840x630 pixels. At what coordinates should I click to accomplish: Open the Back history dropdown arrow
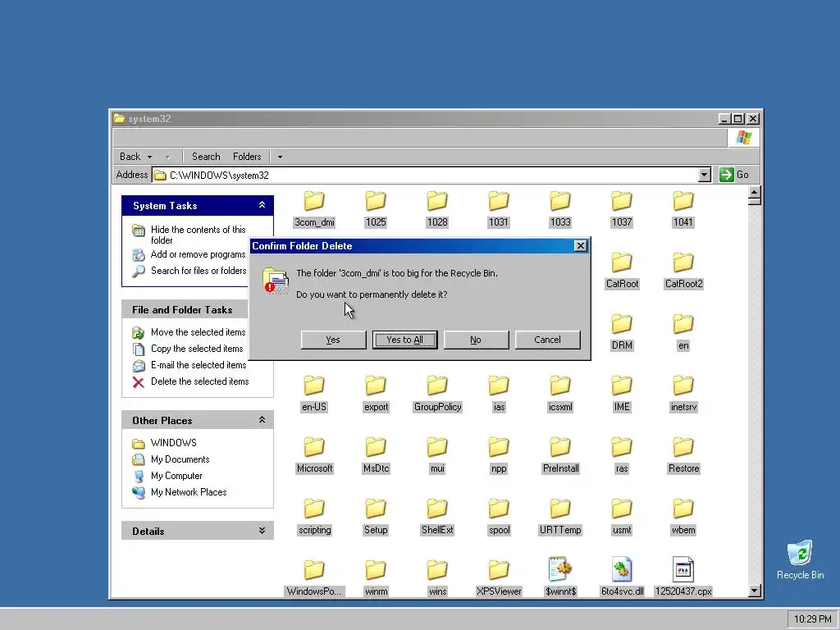pyautogui.click(x=149, y=157)
